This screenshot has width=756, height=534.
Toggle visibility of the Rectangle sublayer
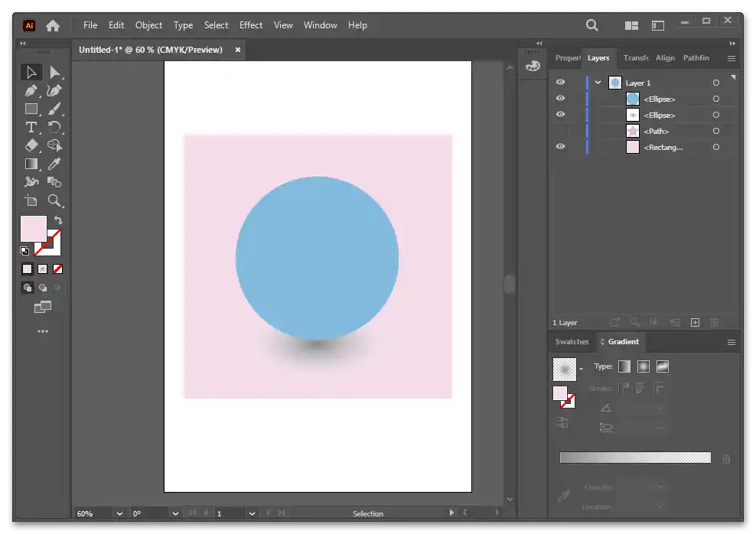pyautogui.click(x=560, y=147)
